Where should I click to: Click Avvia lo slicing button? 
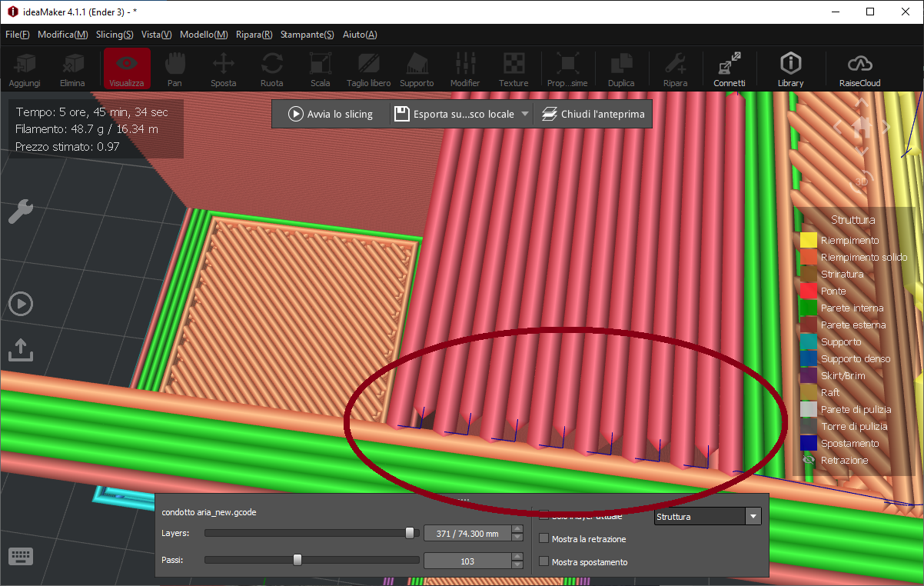(331, 114)
